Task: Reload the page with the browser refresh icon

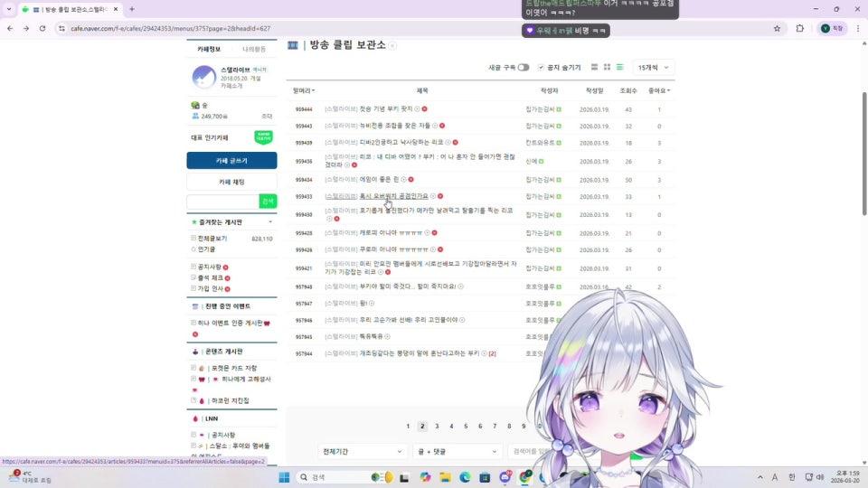Action: (42, 28)
